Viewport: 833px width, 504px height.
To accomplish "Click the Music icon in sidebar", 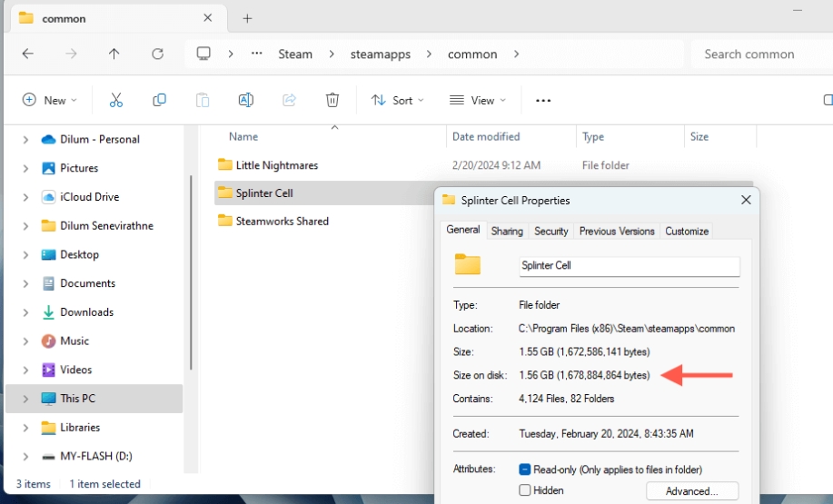I will click(48, 341).
